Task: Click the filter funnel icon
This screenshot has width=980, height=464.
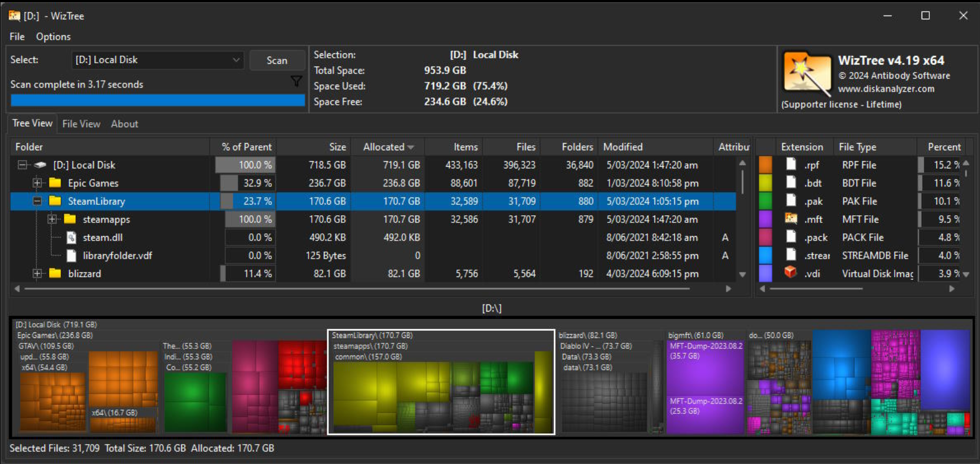Action: [296, 81]
